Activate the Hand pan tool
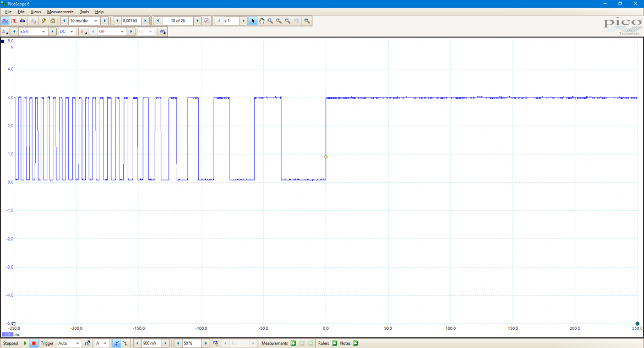644x348 pixels. coord(261,21)
